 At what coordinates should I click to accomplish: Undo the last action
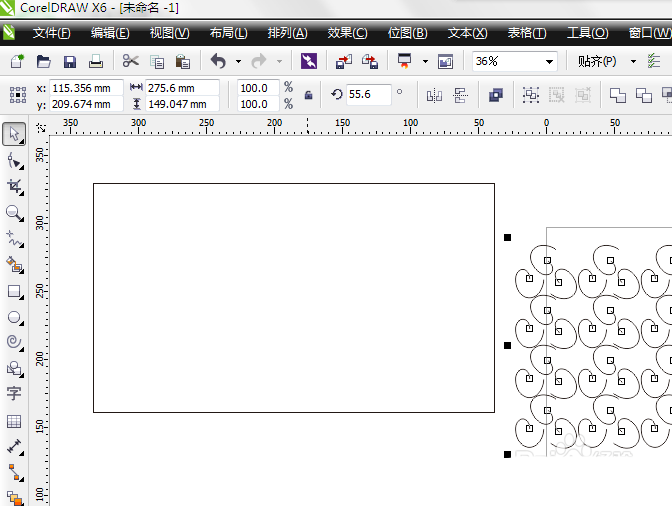(218, 61)
